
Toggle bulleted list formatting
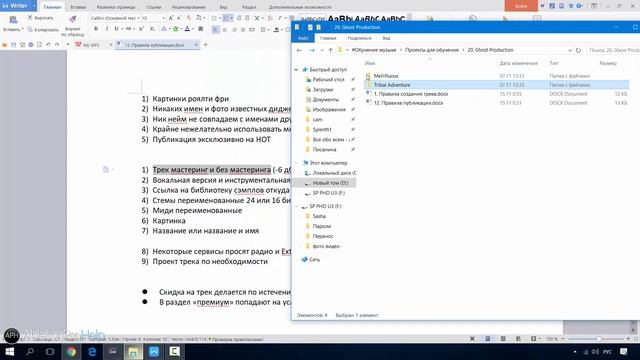(214, 18)
